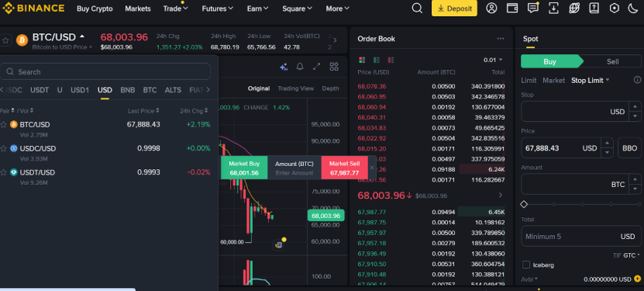The width and height of the screenshot is (644, 291).
Task: Expand chart to fullscreen icon
Action: coord(317,67)
